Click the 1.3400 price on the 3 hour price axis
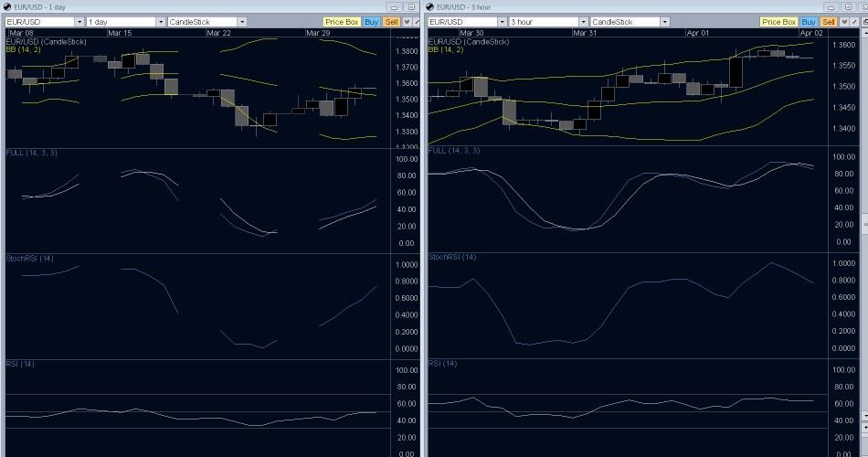The width and height of the screenshot is (868, 457). click(843, 129)
